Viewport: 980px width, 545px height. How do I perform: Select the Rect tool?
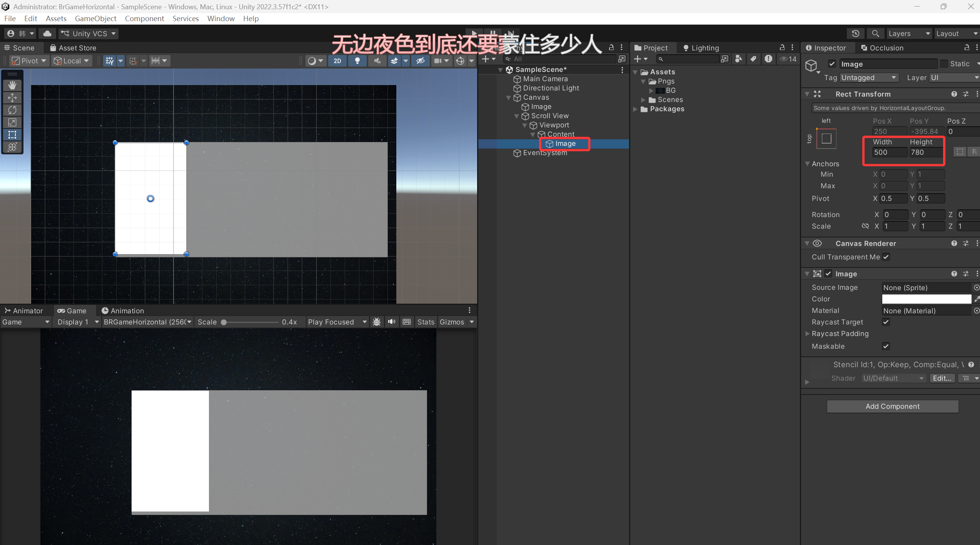click(x=12, y=135)
